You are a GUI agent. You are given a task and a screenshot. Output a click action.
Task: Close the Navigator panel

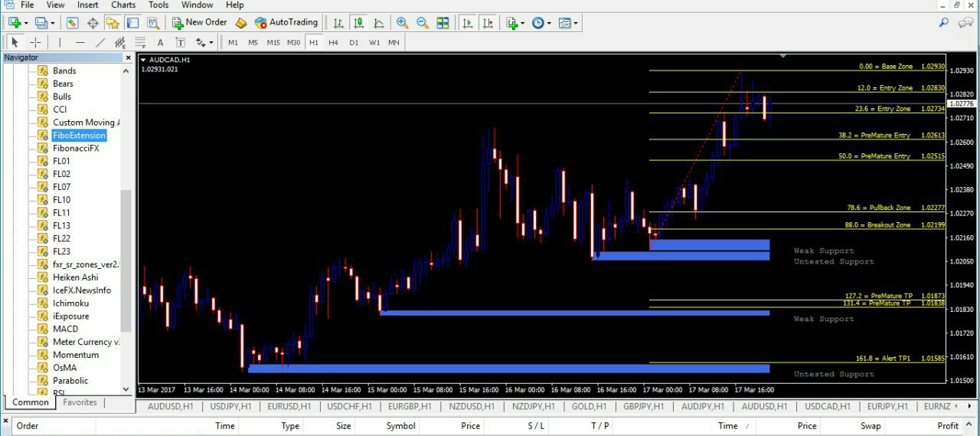pos(128,57)
